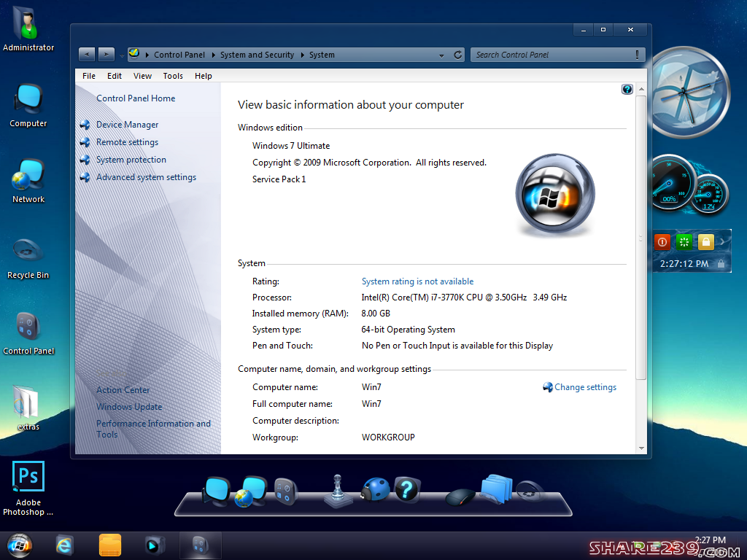
Task: Click the Back navigation arrow
Action: (x=87, y=54)
